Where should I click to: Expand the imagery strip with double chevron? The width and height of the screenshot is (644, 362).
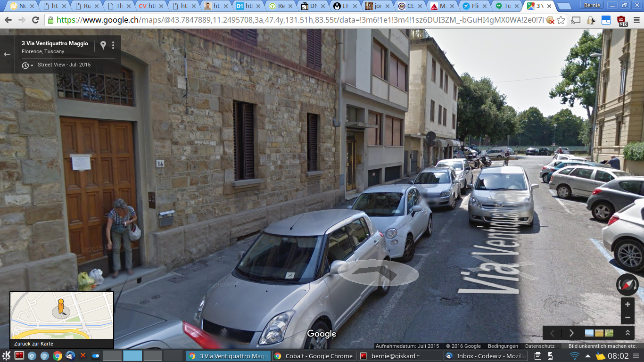click(x=627, y=333)
